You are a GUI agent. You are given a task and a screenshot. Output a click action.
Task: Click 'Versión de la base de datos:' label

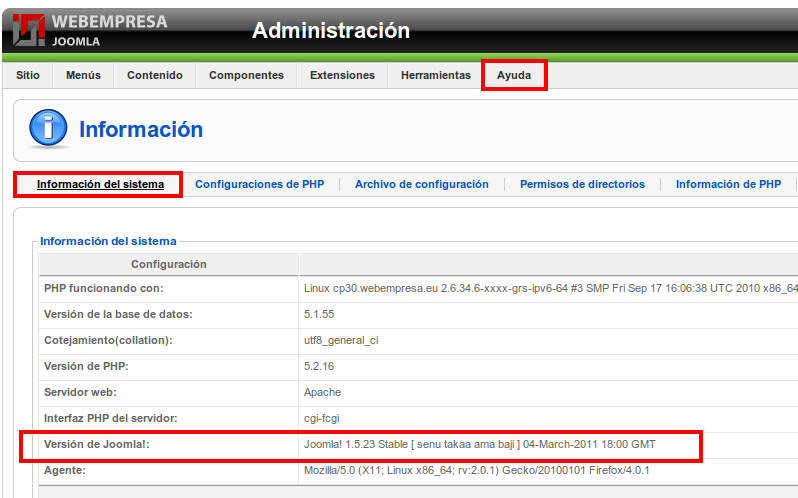tap(118, 314)
